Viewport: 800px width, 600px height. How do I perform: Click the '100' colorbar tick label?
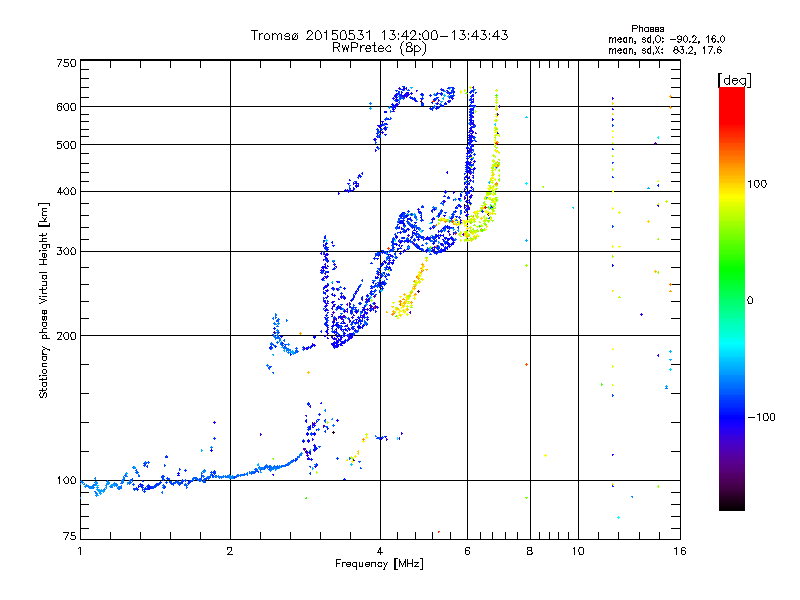click(x=757, y=184)
